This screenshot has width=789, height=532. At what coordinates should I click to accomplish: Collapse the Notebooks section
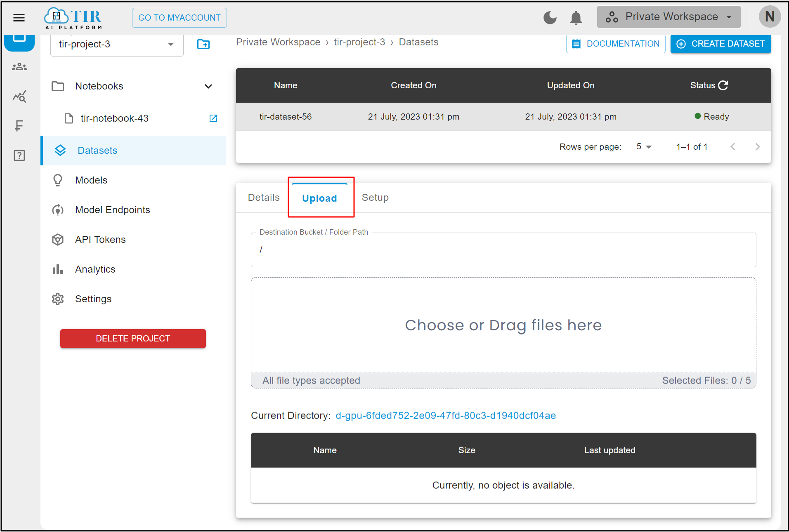(208, 86)
